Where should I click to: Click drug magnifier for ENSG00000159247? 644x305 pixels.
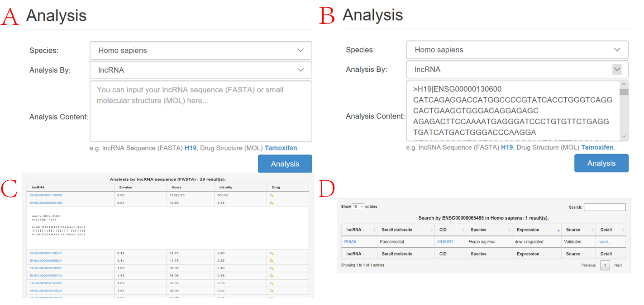click(x=272, y=253)
